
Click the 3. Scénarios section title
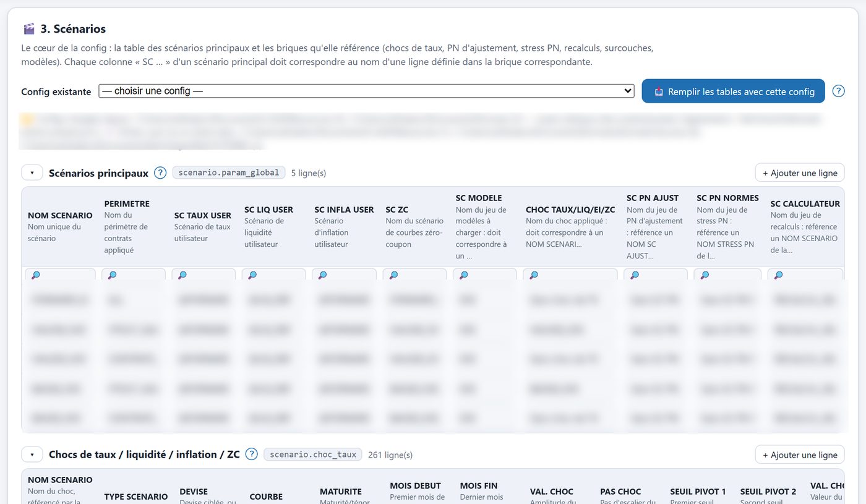pos(73,28)
